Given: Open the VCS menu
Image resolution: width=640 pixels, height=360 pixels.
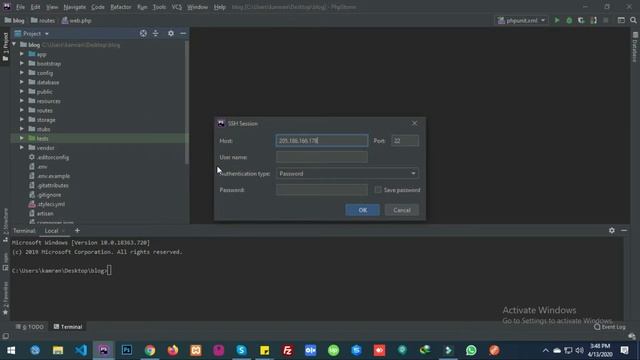Looking at the screenshot, I should click(x=176, y=7).
